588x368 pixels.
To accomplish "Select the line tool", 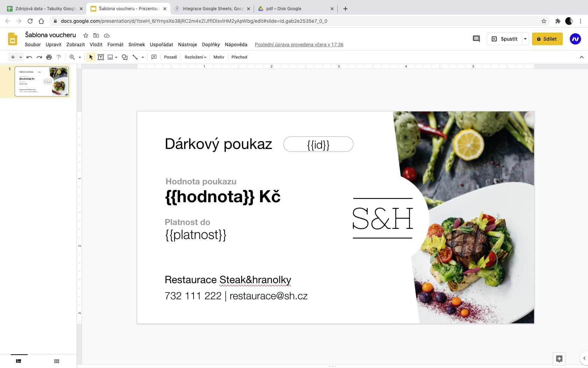I will 135,57.
